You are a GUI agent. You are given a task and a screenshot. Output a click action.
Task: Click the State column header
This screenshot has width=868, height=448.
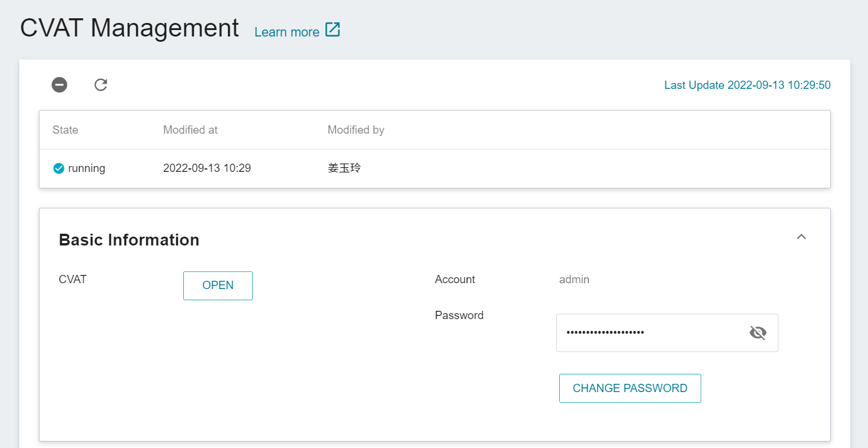click(x=65, y=130)
